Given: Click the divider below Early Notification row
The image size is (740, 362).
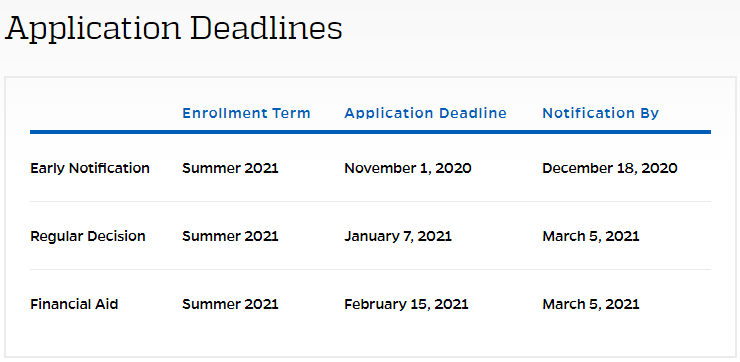Looking at the screenshot, I should [x=370, y=202].
